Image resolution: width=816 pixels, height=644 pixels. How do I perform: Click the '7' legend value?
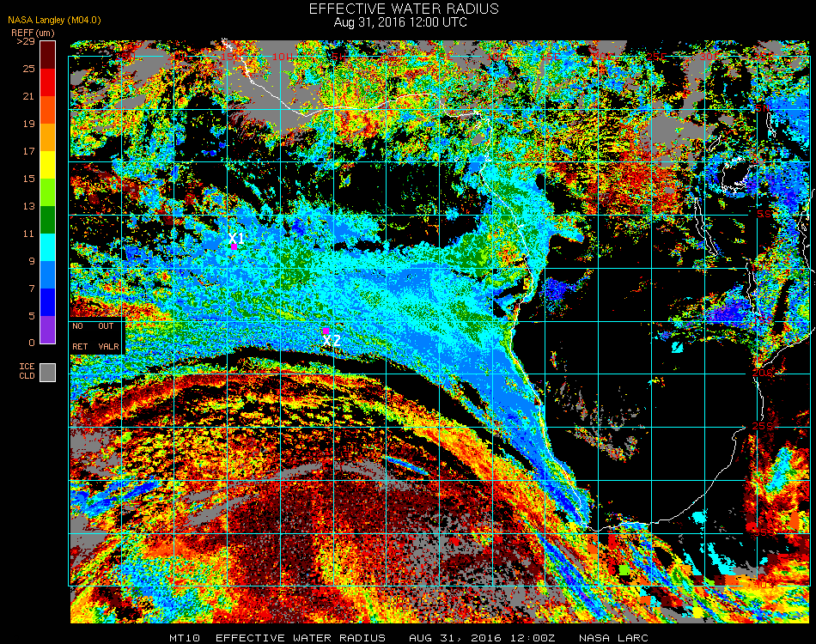(x=32, y=289)
